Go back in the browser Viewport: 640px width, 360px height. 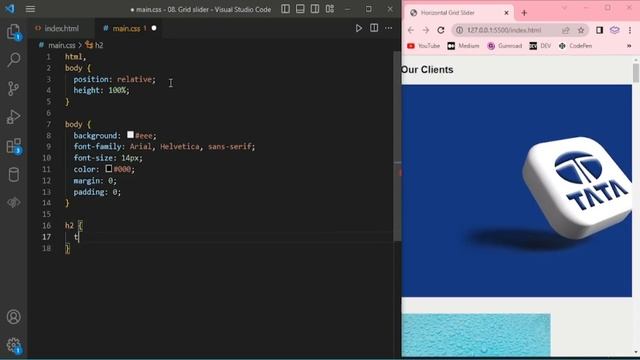coord(411,30)
